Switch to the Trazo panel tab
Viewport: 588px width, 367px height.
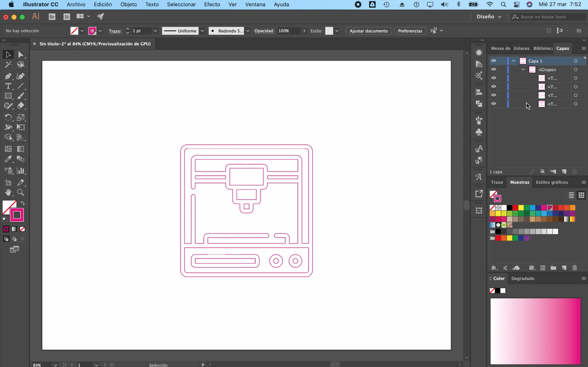tap(497, 182)
